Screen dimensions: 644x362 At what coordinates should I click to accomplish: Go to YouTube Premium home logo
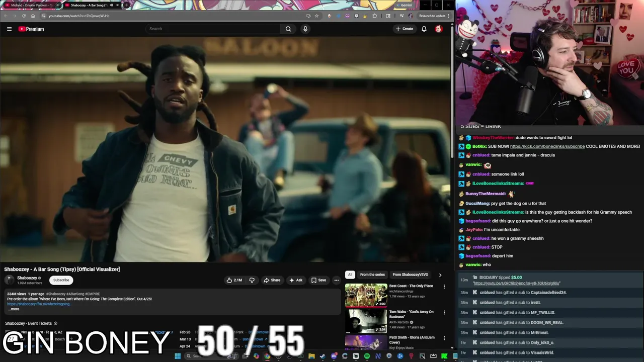point(31,29)
